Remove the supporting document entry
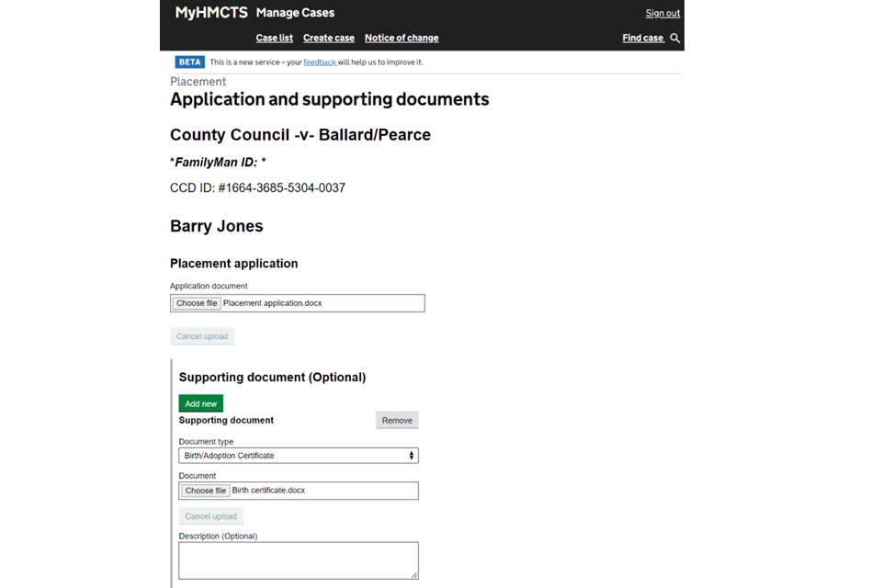882x588 pixels. [x=397, y=420]
